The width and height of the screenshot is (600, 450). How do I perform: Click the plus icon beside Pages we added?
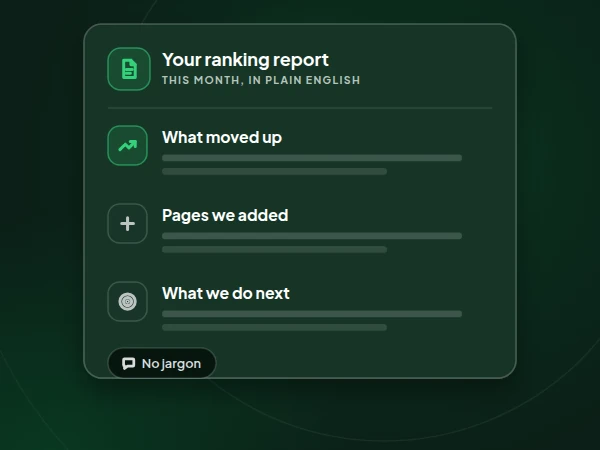click(127, 223)
